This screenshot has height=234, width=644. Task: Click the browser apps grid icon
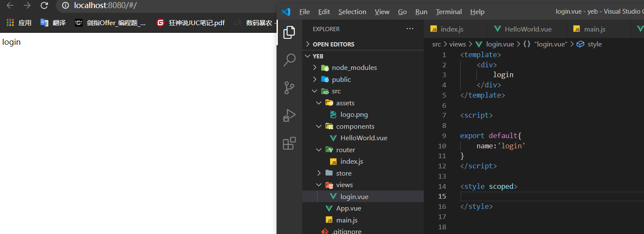point(10,23)
